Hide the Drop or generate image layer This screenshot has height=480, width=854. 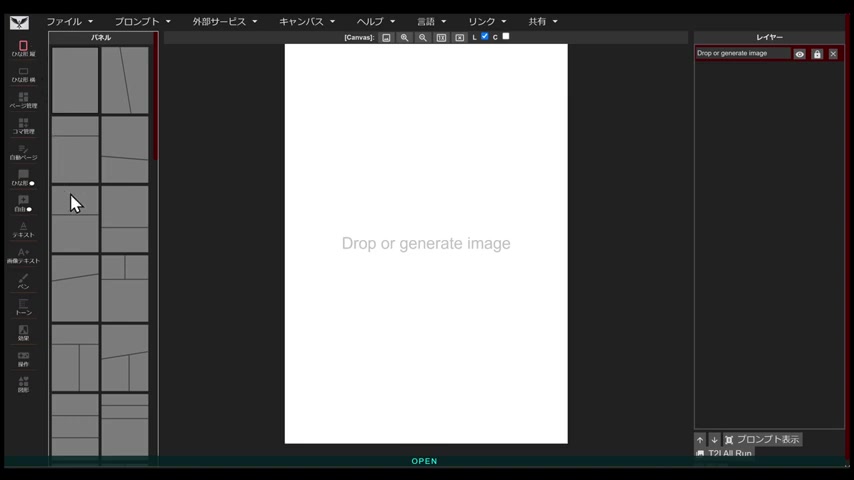click(800, 54)
